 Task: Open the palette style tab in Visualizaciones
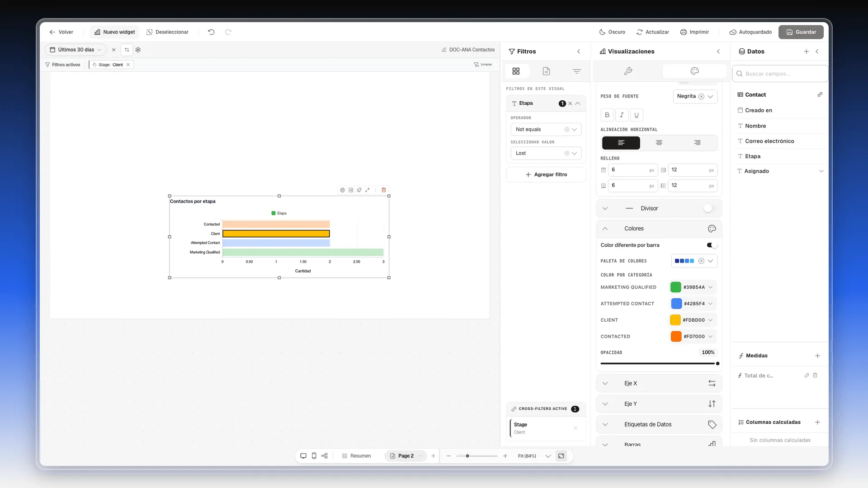(x=694, y=71)
